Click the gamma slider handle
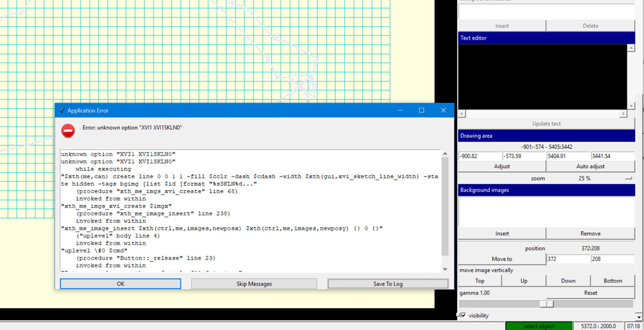Image resolution: width=644 pixels, height=330 pixels. pos(547,304)
